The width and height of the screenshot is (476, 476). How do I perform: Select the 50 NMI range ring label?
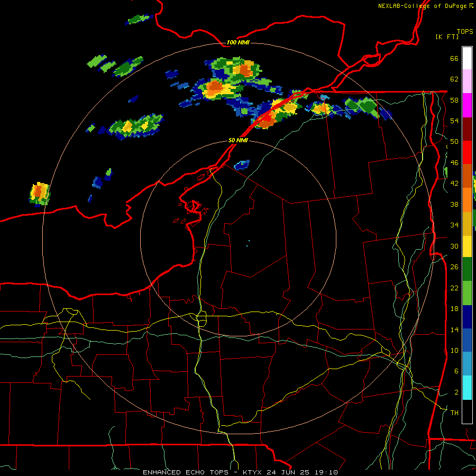238,140
